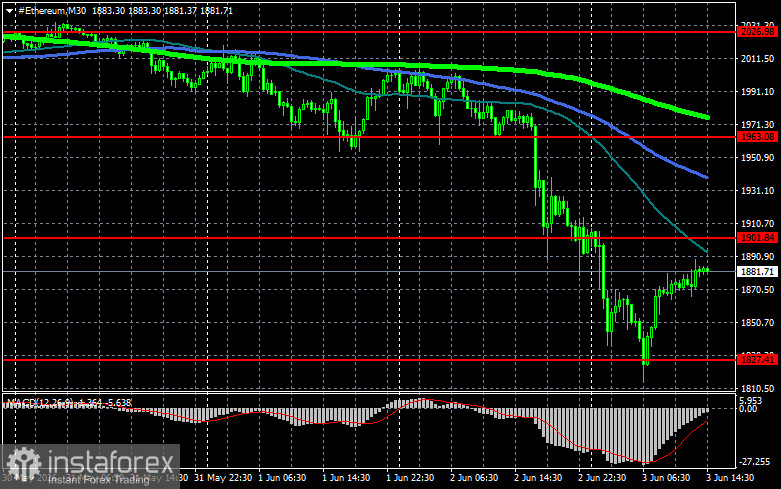Viewport: 781px width, 489px height.
Task: Click price scale value 1850.70
Action: (758, 322)
